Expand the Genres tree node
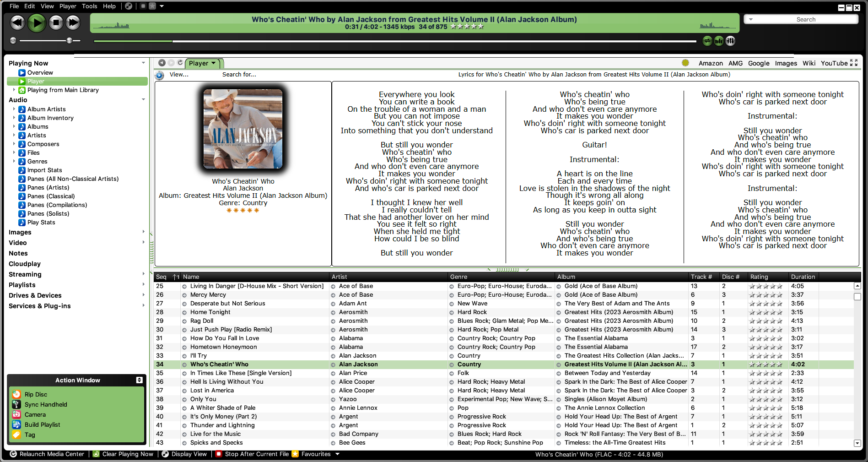Viewport: 868px width, 462px height. click(x=14, y=161)
